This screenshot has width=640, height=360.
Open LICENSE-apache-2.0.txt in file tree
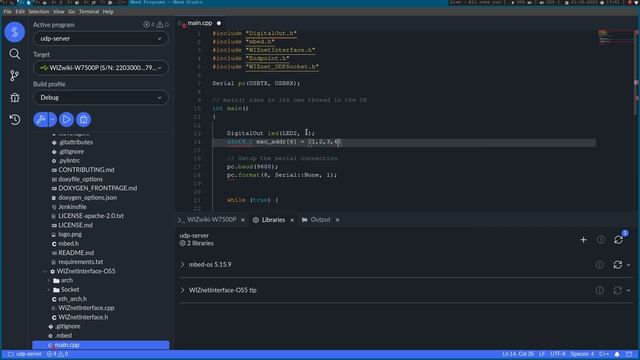tap(91, 216)
